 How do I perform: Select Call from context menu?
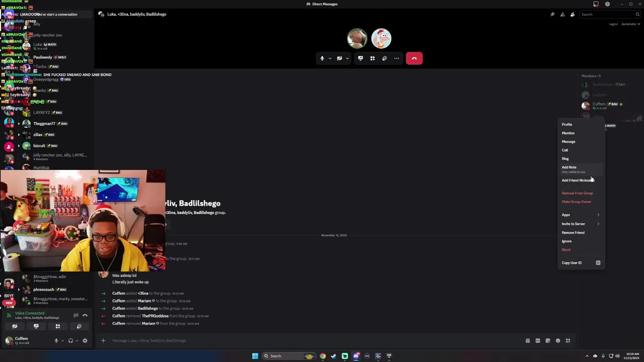point(581,150)
